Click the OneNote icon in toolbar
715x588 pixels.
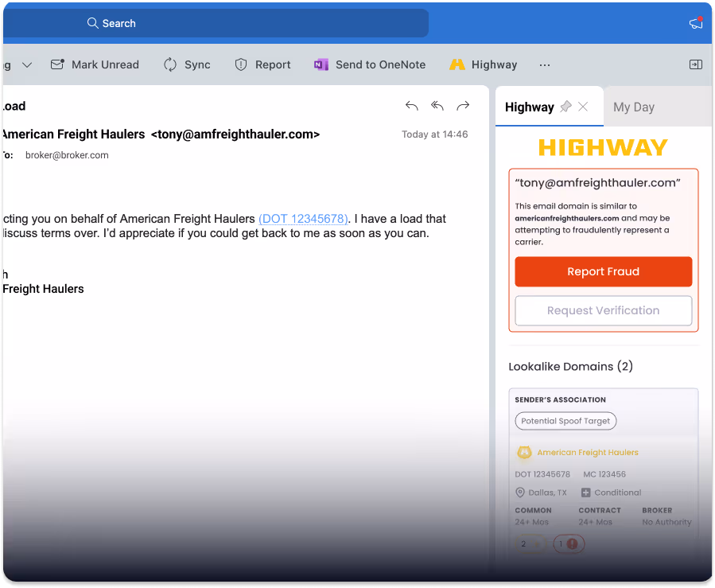tap(321, 64)
